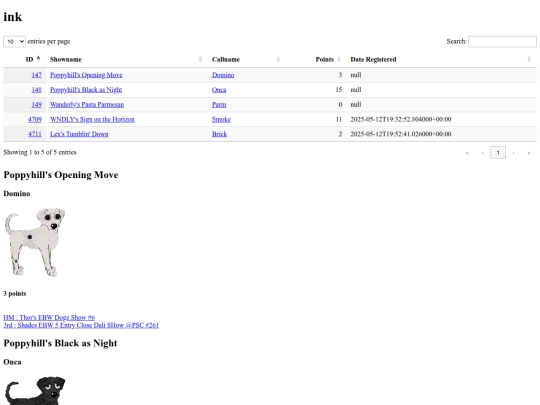Click the Poppyhill's Black as Night section heading
540x405 pixels.
(60, 343)
